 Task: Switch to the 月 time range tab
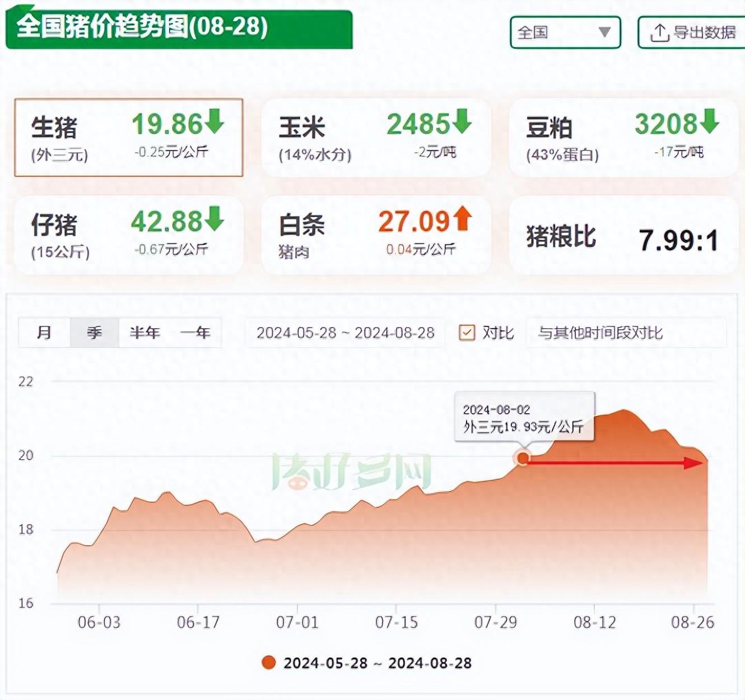pos(44,333)
